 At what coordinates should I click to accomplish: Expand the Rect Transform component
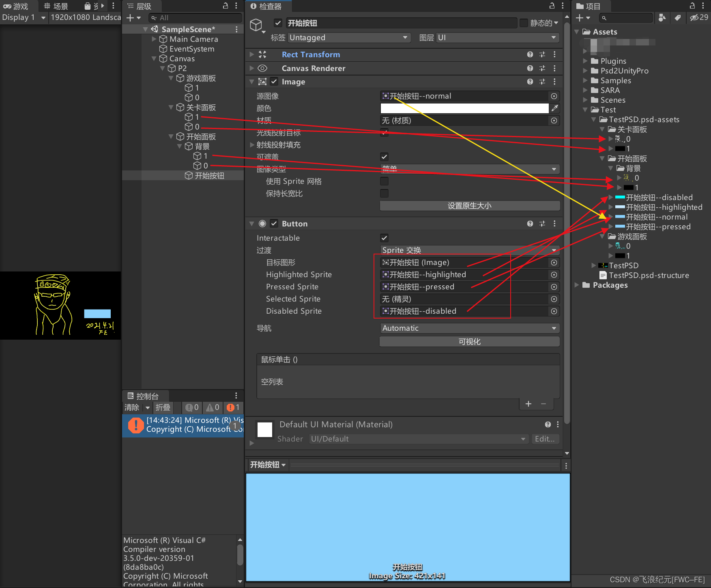point(251,54)
